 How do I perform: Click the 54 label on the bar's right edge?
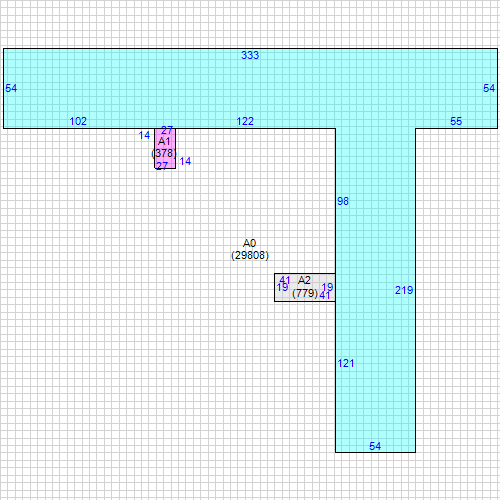pos(489,88)
